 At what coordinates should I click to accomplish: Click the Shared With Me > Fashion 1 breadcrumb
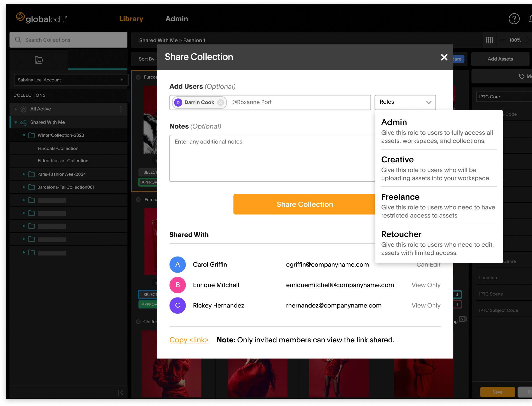(172, 40)
